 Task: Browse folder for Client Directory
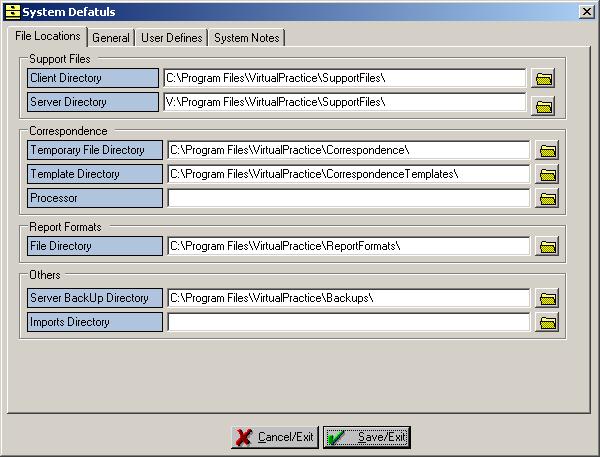click(x=543, y=78)
